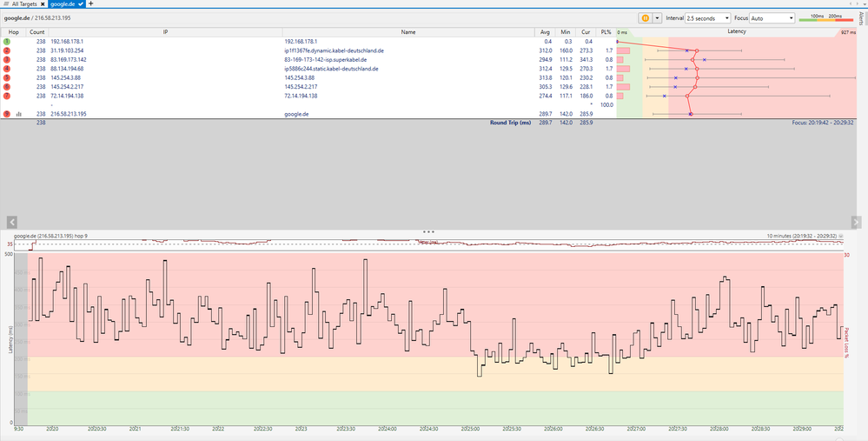Click the Hop column header
The image size is (868, 441).
[x=13, y=32]
